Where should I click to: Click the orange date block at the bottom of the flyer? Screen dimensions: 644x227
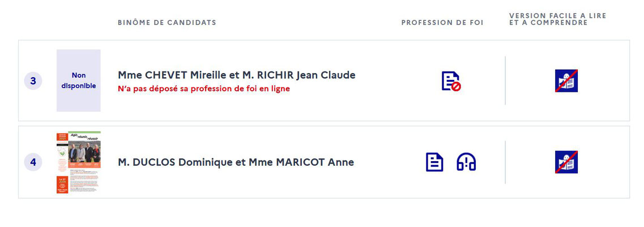point(62,184)
